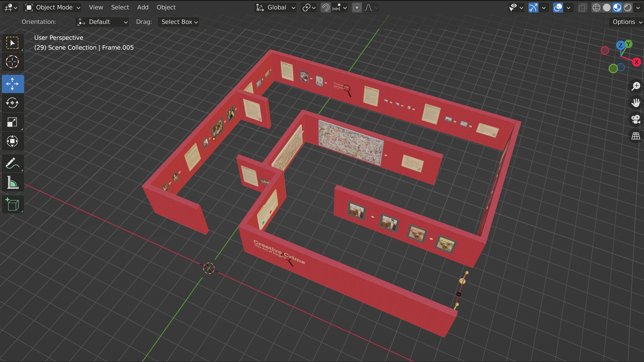Switch to wireframe shading
Image resolution: width=644 pixels, height=362 pixels.
pos(596,8)
